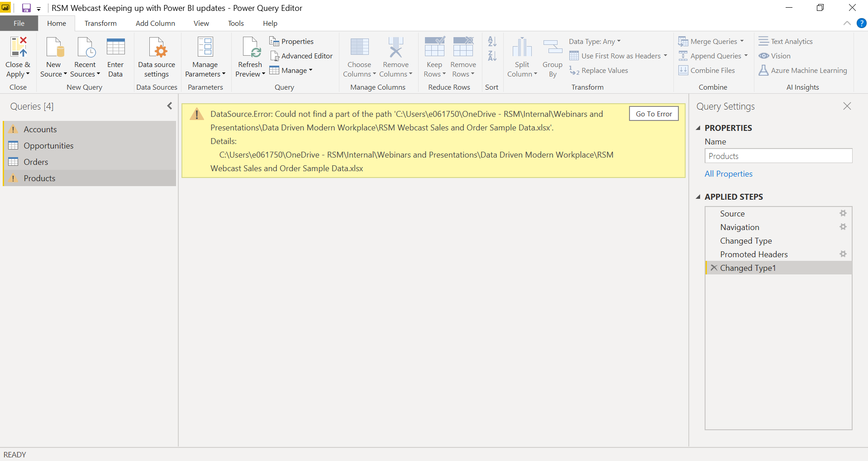
Task: Collapse the APPLIED STEPS section
Action: coord(698,197)
